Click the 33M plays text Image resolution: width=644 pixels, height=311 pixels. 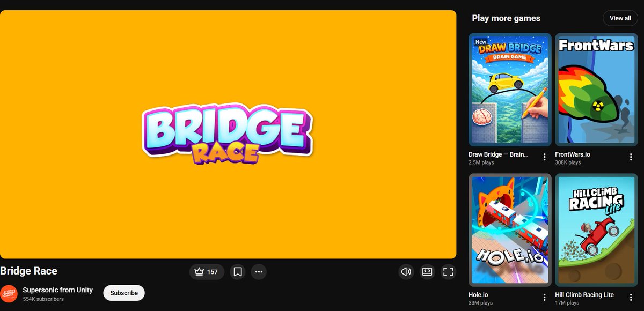[x=481, y=303]
